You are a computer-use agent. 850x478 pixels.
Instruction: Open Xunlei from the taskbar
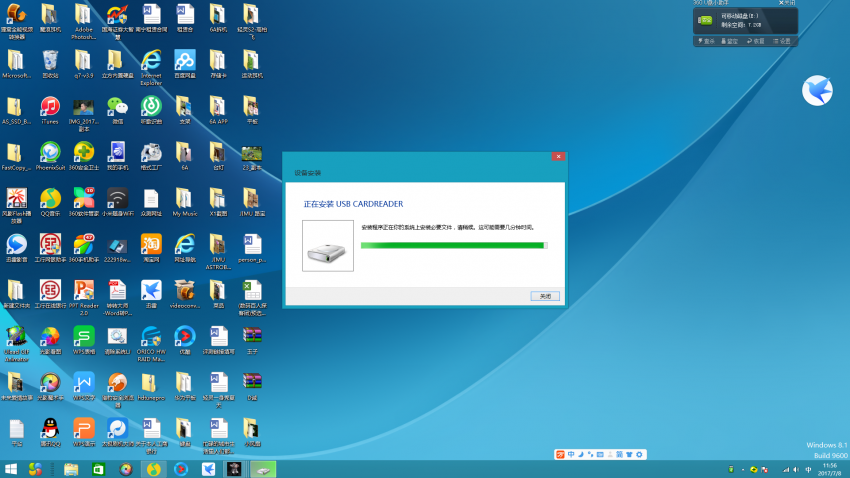coord(208,469)
